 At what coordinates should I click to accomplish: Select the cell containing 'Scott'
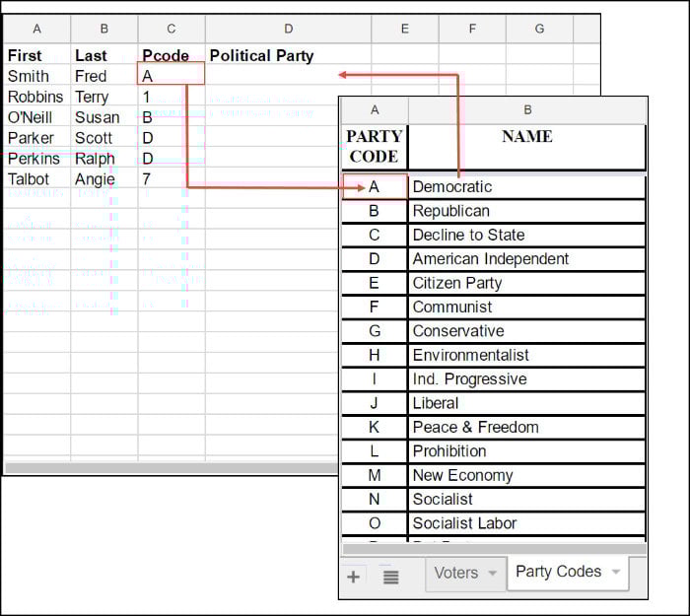[x=104, y=138]
